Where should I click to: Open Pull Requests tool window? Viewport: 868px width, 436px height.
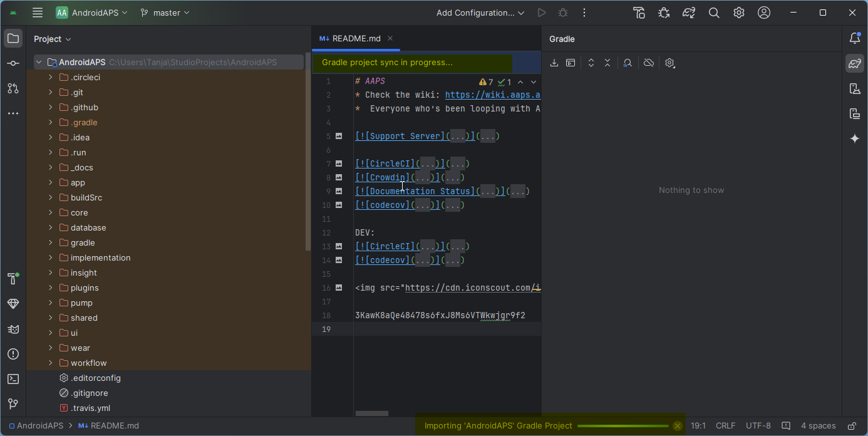pyautogui.click(x=13, y=88)
